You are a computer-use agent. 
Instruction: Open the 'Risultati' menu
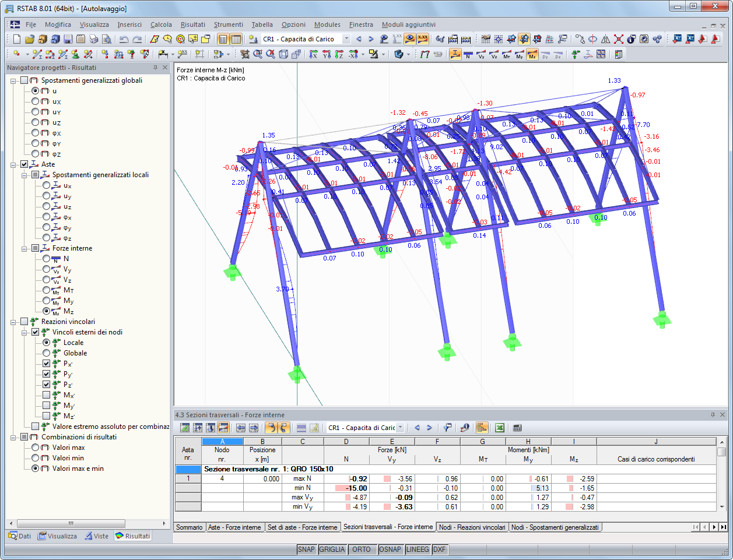(192, 24)
